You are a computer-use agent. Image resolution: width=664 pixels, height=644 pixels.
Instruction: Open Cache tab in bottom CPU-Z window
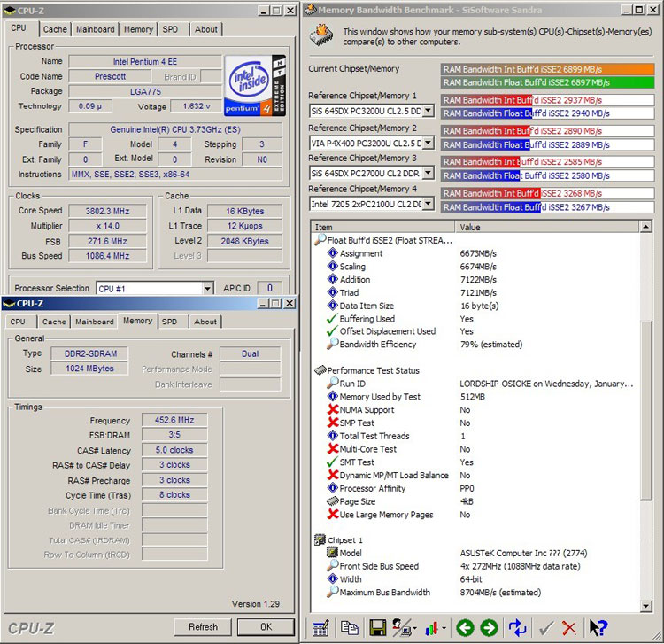click(x=54, y=322)
